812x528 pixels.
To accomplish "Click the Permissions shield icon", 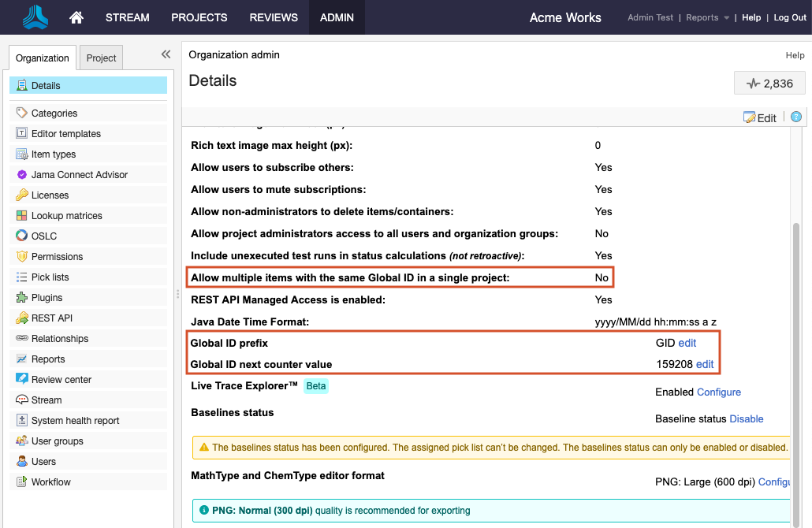I will pos(22,256).
